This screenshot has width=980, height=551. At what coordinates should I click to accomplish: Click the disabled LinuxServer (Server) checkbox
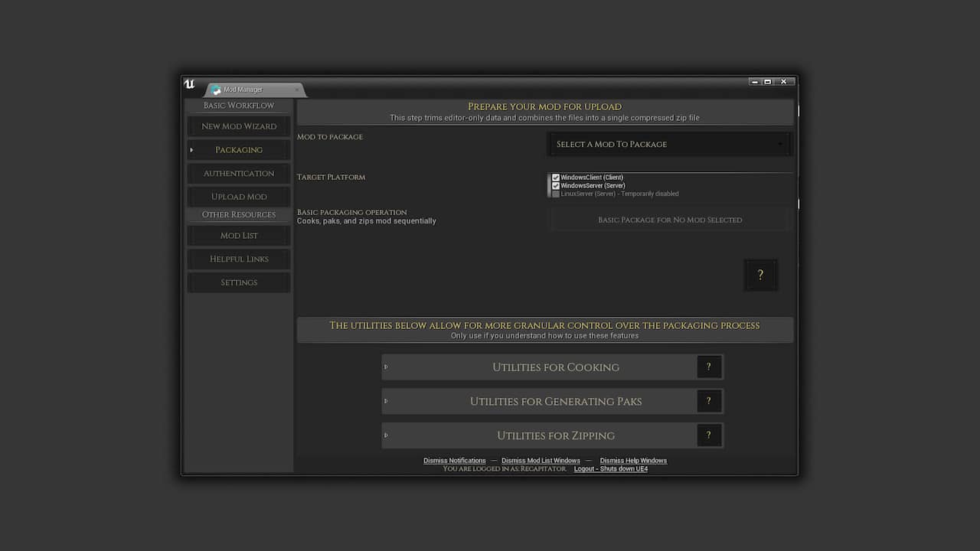click(556, 194)
